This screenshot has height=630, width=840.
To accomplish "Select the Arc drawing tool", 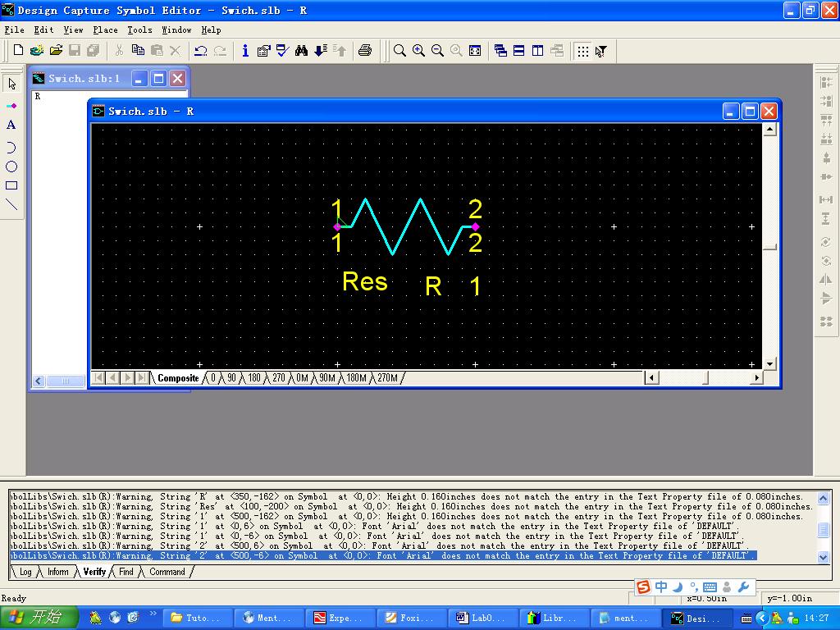I will point(11,147).
